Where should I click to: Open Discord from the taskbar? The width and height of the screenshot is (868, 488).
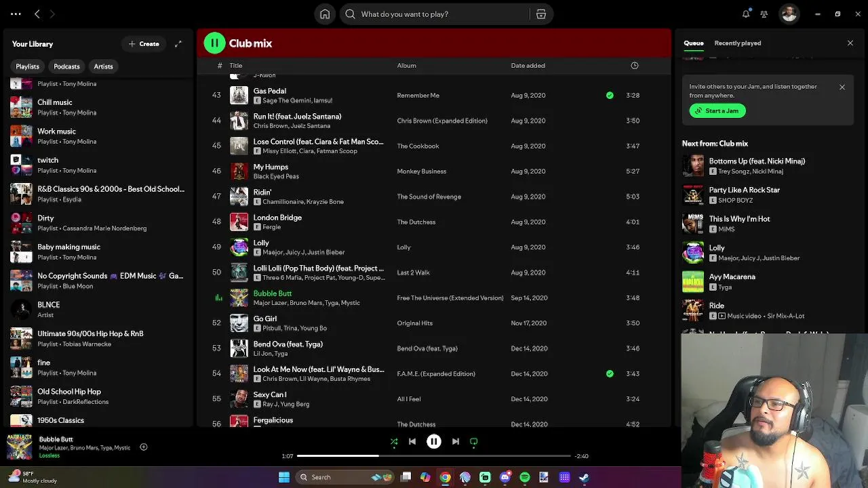(x=505, y=477)
